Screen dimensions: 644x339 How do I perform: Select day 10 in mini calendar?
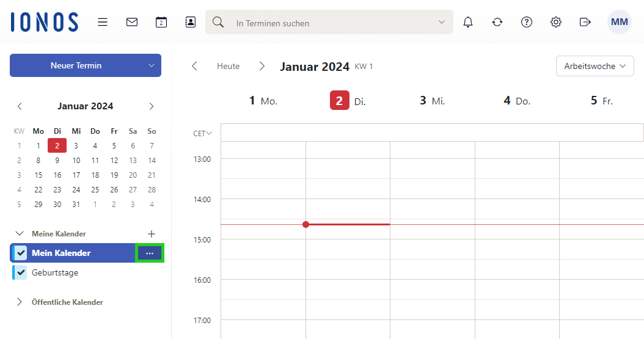pos(76,161)
